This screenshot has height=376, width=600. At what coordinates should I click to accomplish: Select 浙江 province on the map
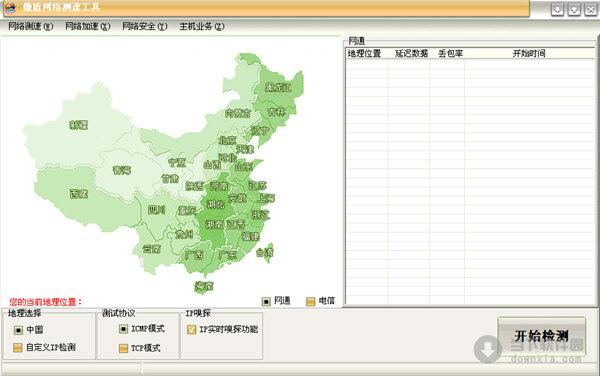pos(261,215)
